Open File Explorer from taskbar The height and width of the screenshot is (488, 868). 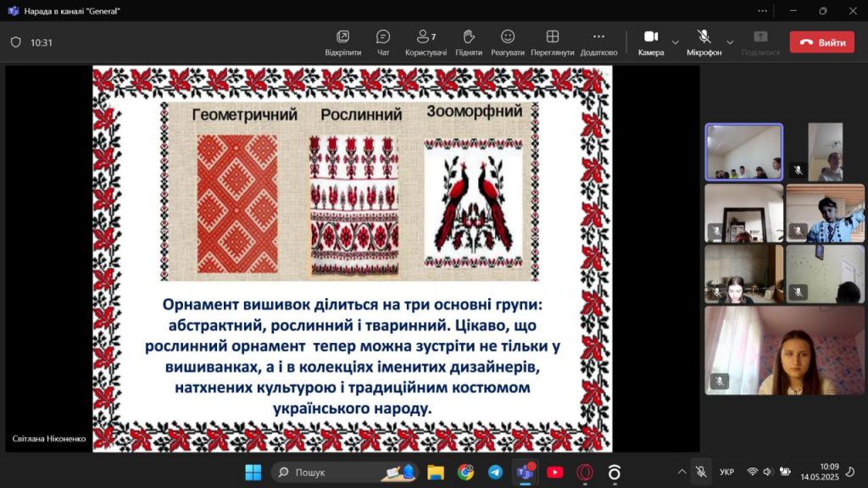click(436, 472)
